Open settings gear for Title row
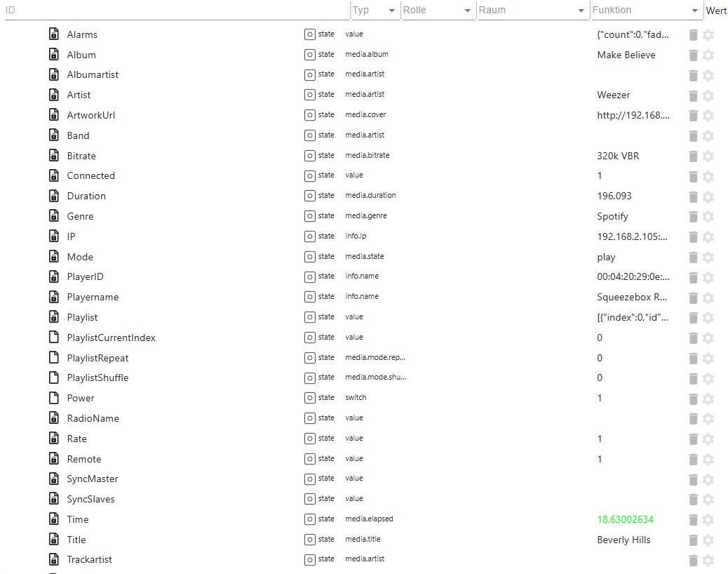Viewport: 728px width, 574px height. [x=708, y=540]
